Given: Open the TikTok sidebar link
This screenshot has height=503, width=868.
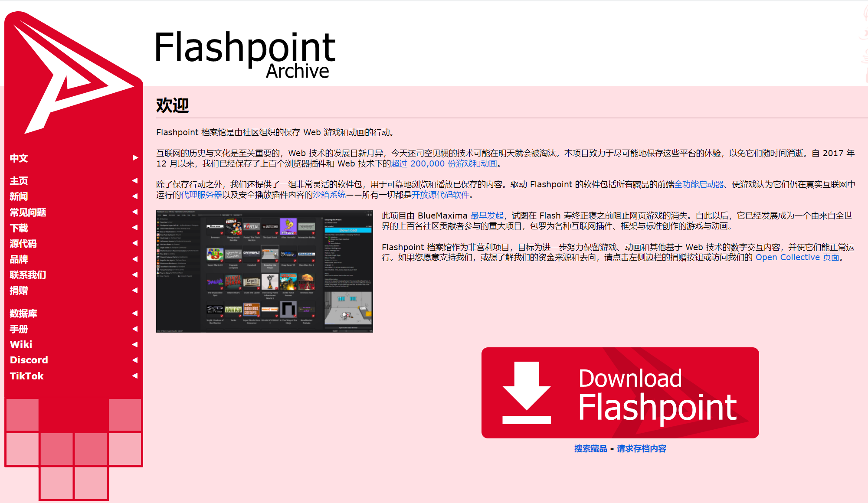Looking at the screenshot, I should coord(27,376).
